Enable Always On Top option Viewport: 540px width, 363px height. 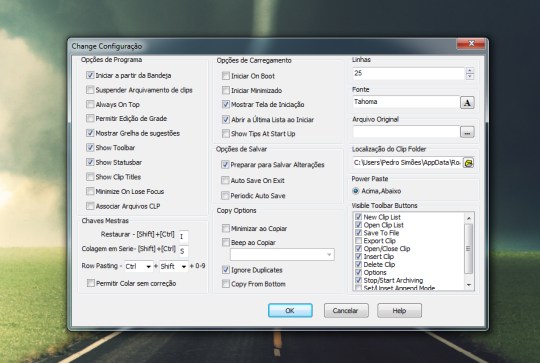tap(90, 104)
